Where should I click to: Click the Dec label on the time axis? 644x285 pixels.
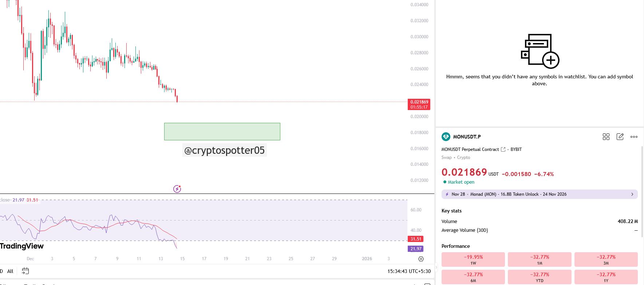tap(30, 259)
